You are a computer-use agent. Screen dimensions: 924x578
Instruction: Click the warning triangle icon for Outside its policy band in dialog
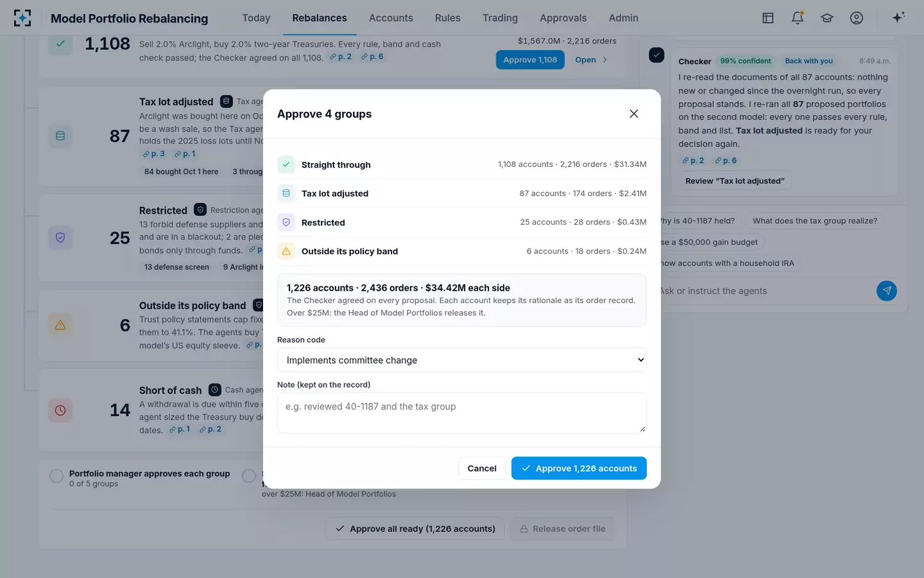[286, 251]
